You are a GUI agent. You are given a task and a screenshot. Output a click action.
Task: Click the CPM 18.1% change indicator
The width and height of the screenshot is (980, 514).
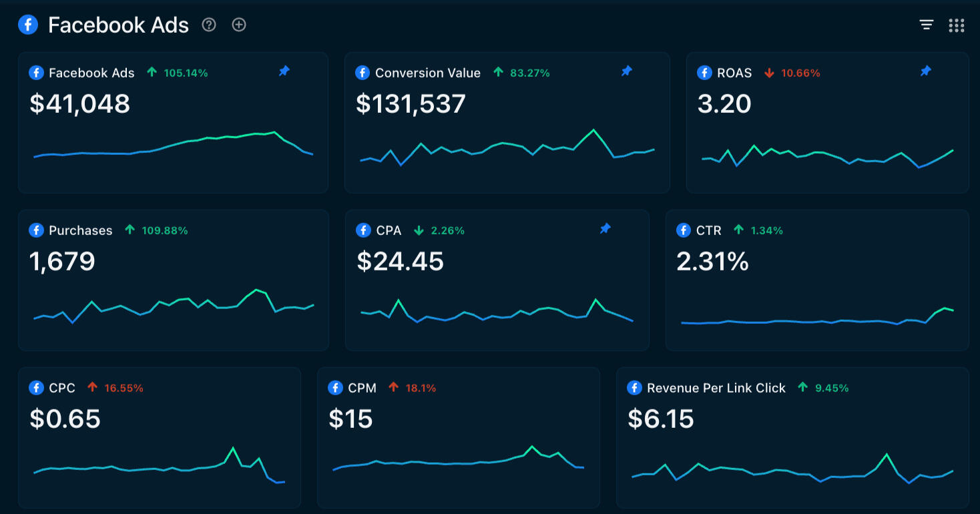[x=413, y=388]
